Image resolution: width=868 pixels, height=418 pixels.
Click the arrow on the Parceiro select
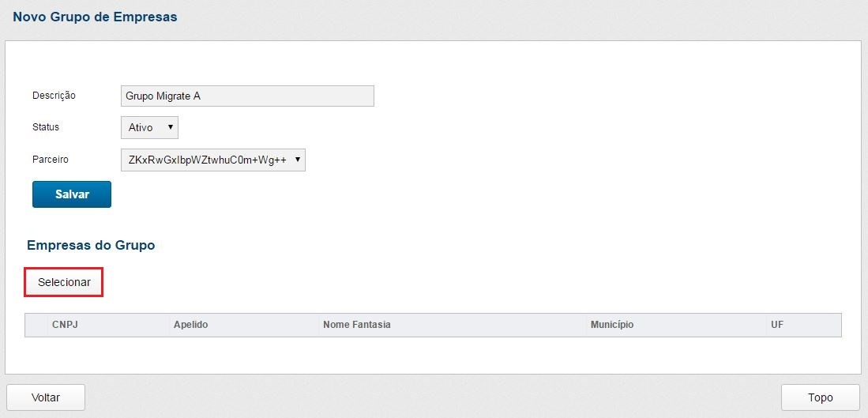tap(297, 160)
